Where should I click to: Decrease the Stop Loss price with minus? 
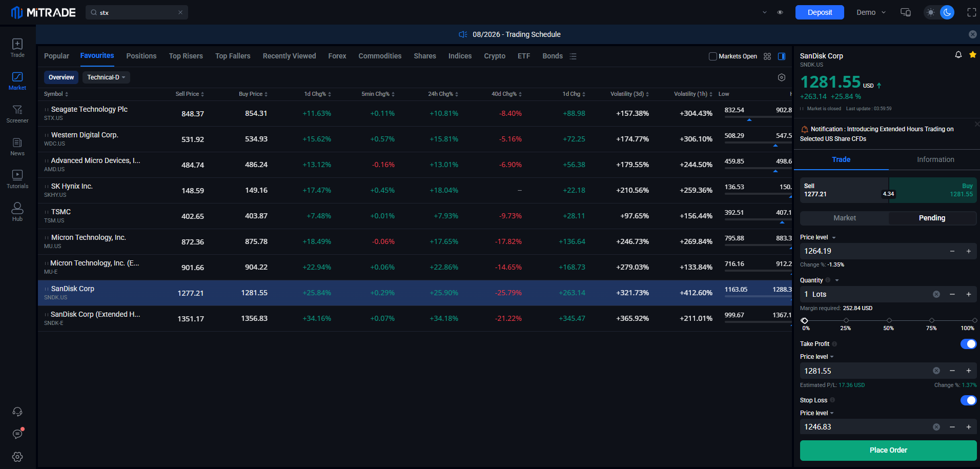(x=952, y=427)
